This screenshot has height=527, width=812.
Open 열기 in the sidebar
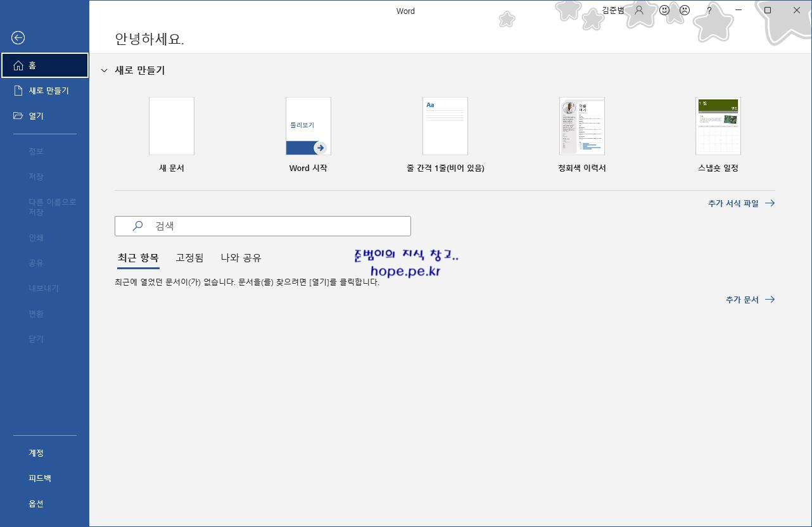[x=44, y=116]
